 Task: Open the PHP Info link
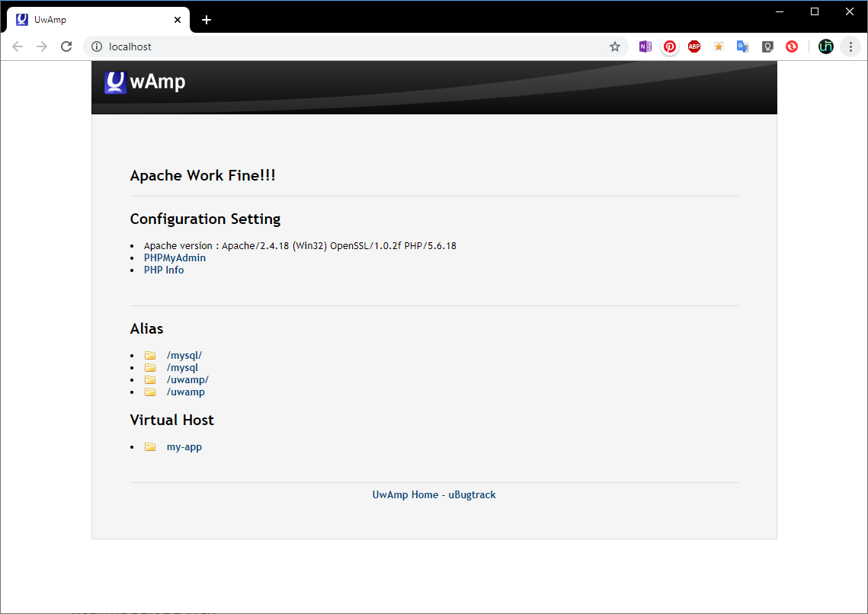point(164,270)
